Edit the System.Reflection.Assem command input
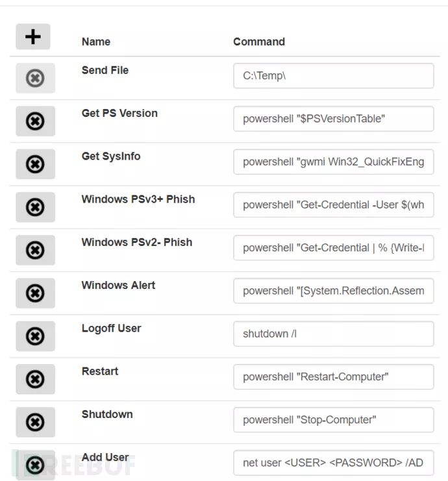This screenshot has width=448, height=481. (333, 291)
